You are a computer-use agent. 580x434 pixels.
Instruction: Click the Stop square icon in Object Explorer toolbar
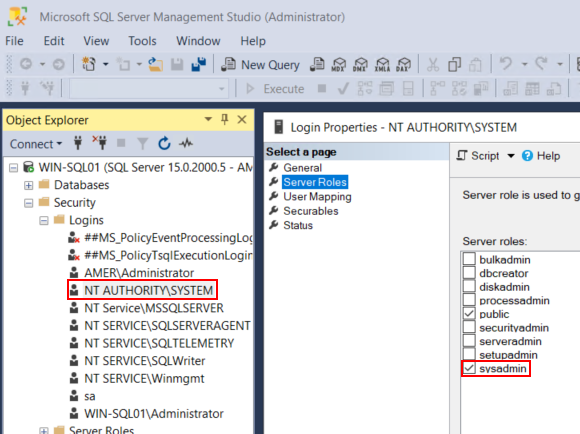click(121, 143)
